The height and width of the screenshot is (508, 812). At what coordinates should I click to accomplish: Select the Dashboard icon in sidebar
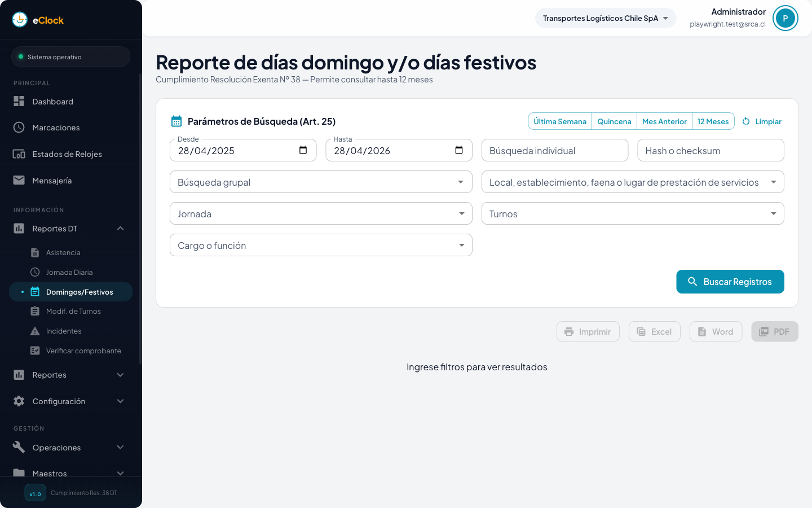[x=19, y=101]
